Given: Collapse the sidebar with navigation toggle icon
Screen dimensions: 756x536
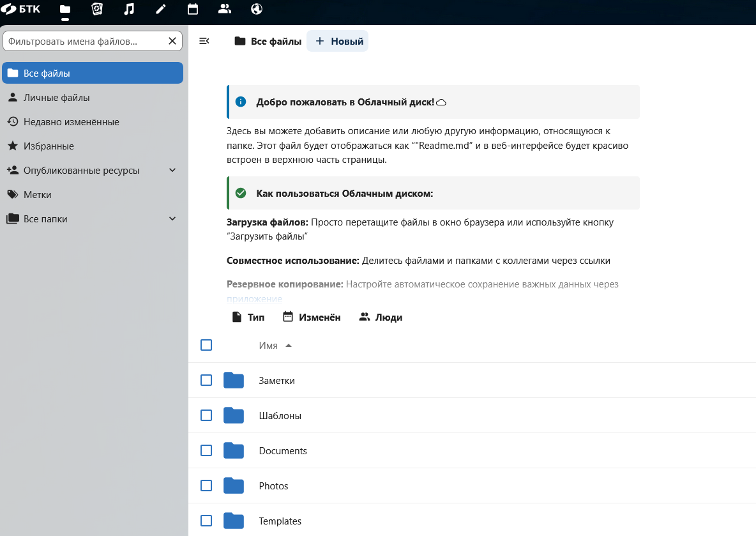Looking at the screenshot, I should (x=204, y=41).
